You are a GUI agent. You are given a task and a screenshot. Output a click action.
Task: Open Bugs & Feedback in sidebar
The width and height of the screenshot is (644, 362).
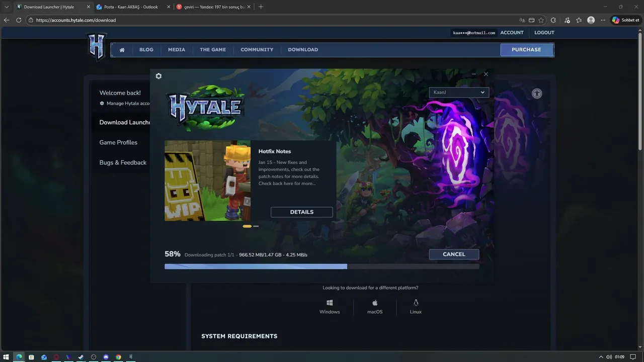(123, 163)
